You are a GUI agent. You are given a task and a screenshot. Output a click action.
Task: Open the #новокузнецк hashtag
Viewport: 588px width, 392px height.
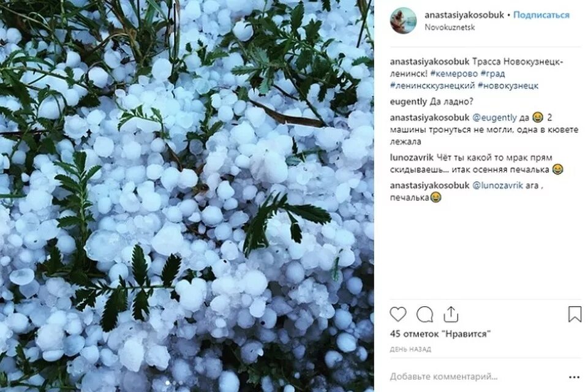point(508,86)
